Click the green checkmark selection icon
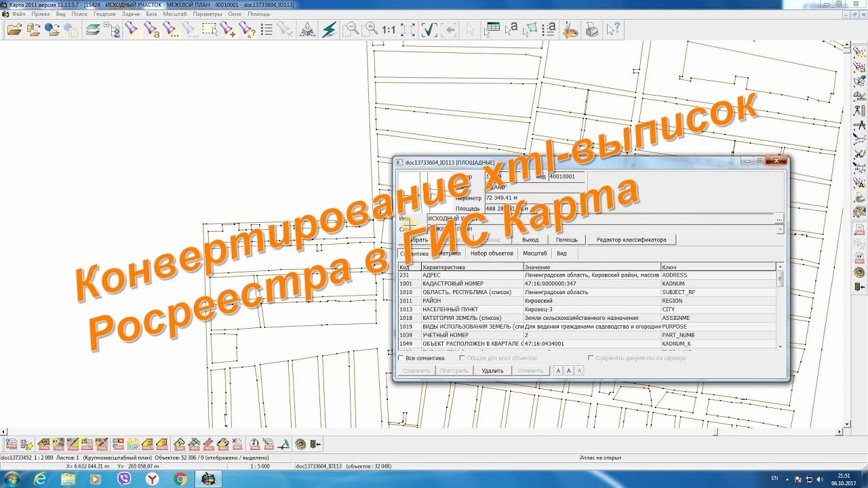868x488 pixels. coord(429,30)
